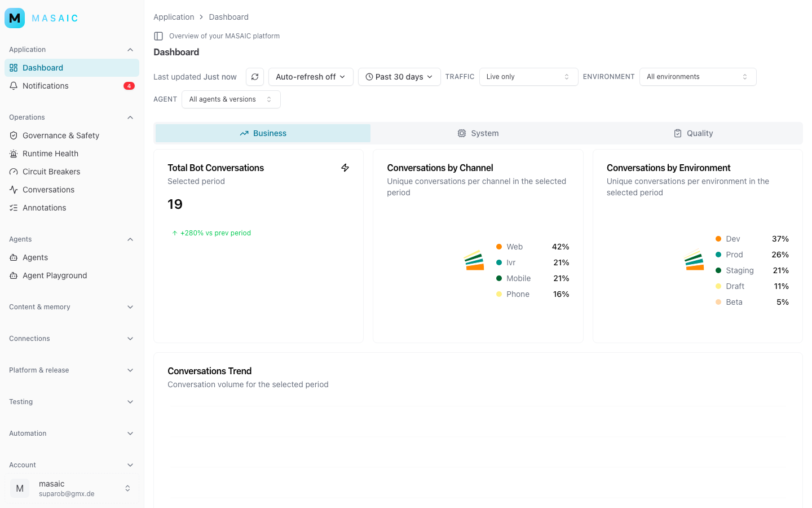Switch to the System tab
This screenshot has height=508, width=812.
point(478,133)
